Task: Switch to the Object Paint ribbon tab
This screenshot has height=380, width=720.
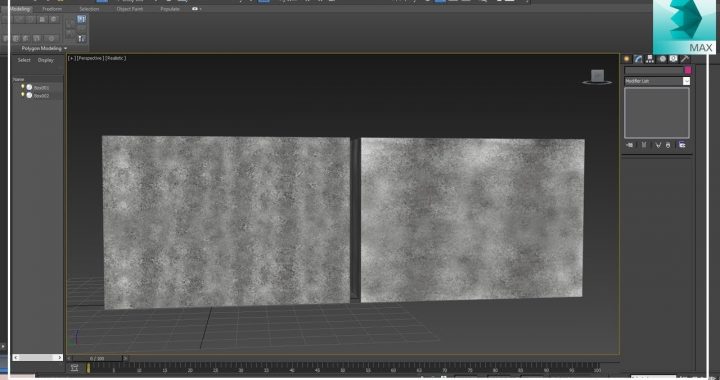Action: coord(129,9)
